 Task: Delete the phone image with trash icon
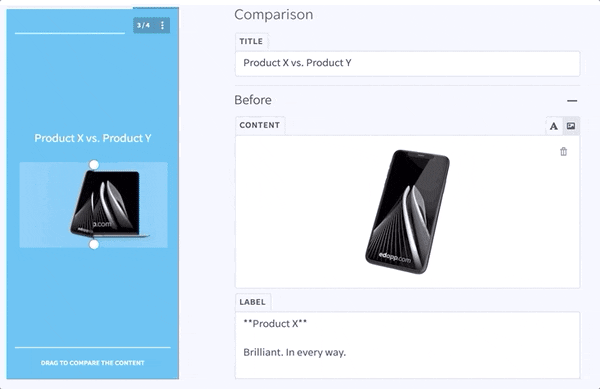[563, 151]
